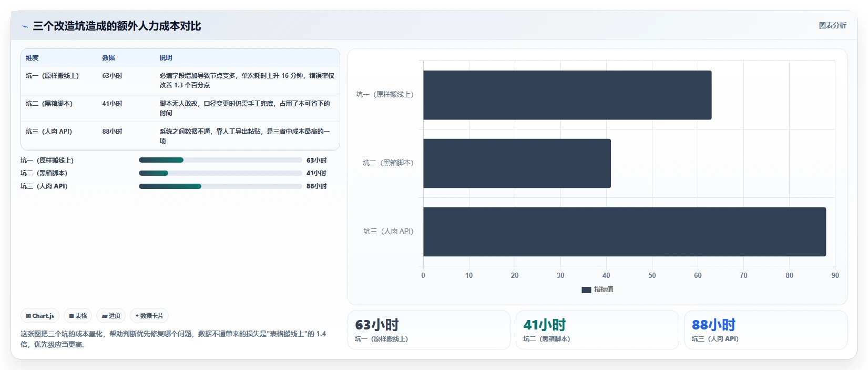Click the chart bar for 坑三（人肉 API）
The width and height of the screenshot is (868, 370).
[625, 232]
